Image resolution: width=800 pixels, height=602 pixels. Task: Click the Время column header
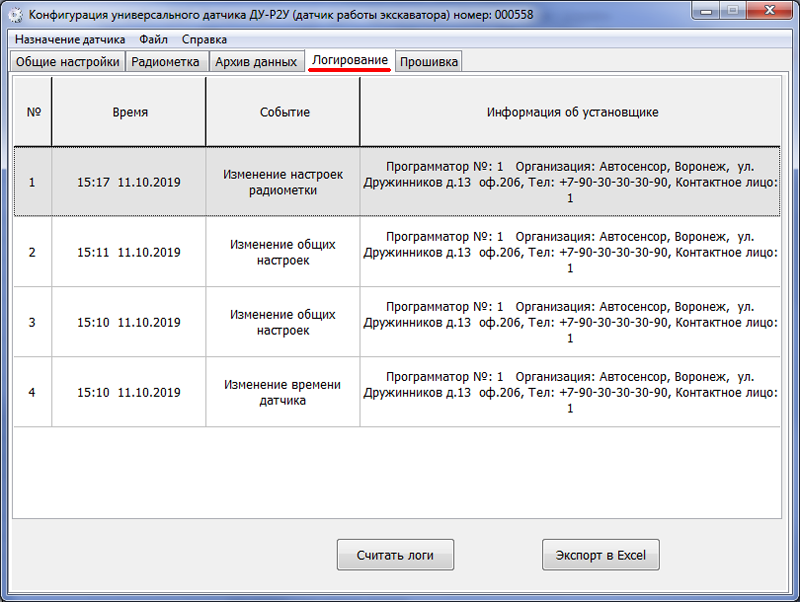click(130, 112)
